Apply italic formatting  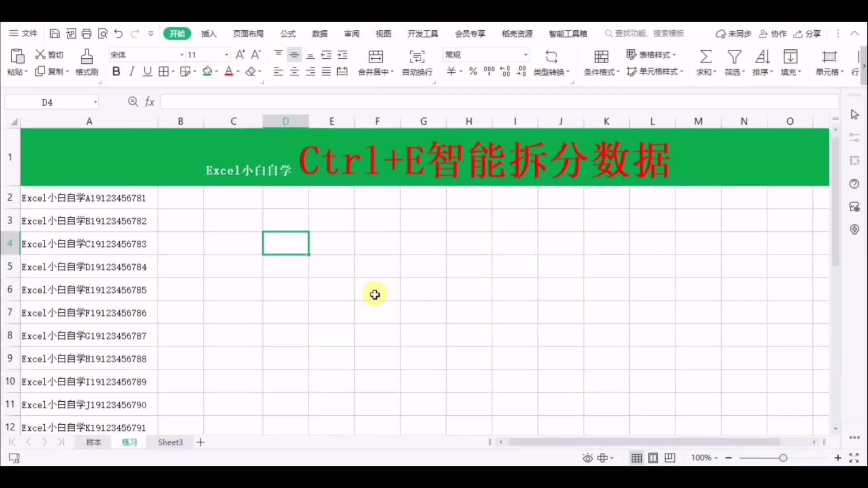132,71
